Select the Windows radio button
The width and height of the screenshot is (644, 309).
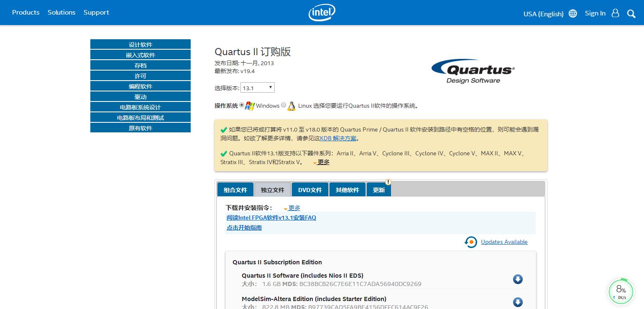pyautogui.click(x=242, y=105)
